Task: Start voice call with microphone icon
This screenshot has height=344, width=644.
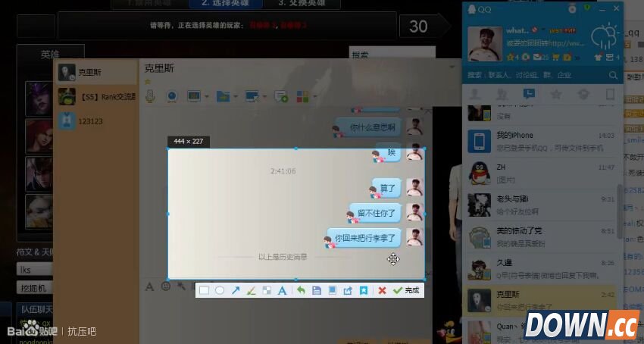Action: point(150,96)
